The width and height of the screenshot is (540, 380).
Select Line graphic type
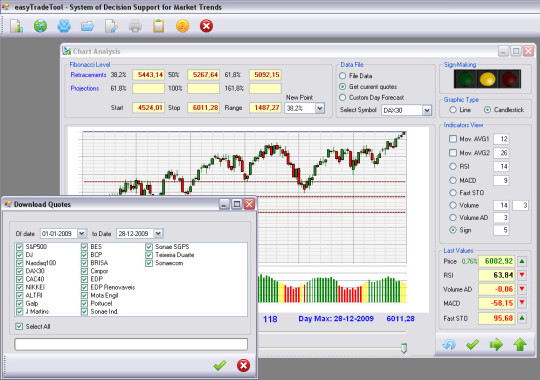click(453, 110)
